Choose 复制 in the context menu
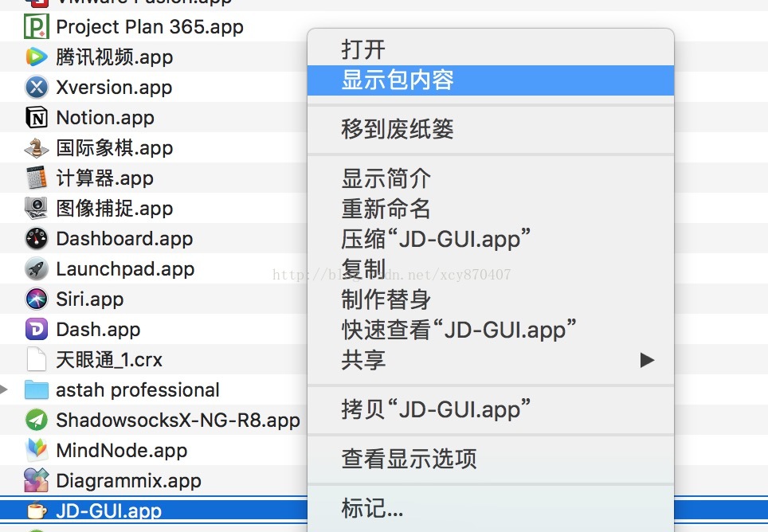Image resolution: width=768 pixels, height=532 pixels. (490, 269)
